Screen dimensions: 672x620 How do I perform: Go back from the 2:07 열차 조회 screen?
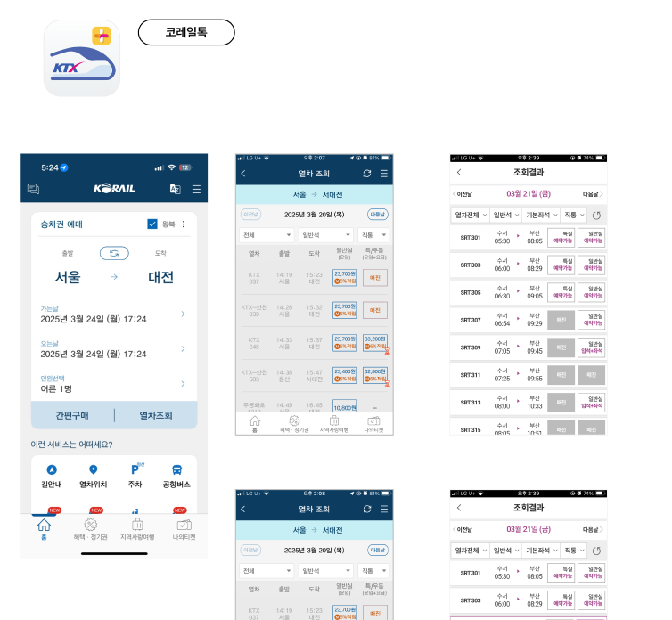click(x=243, y=174)
